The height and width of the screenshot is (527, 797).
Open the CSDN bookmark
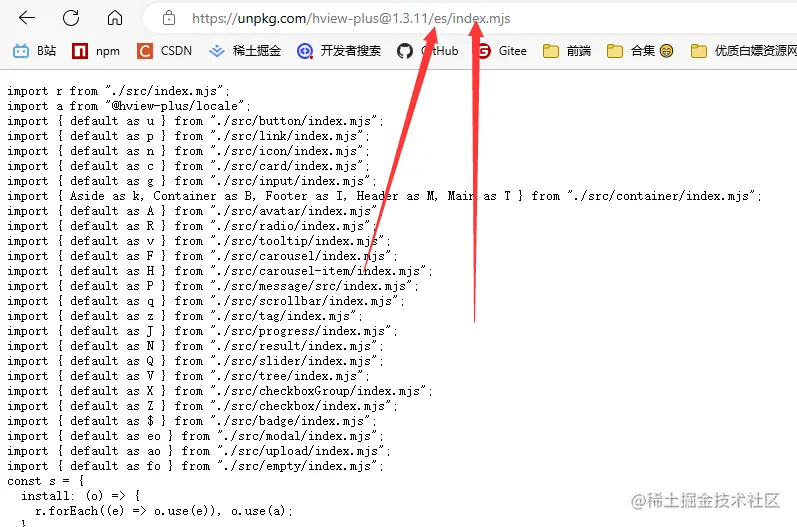tap(164, 51)
